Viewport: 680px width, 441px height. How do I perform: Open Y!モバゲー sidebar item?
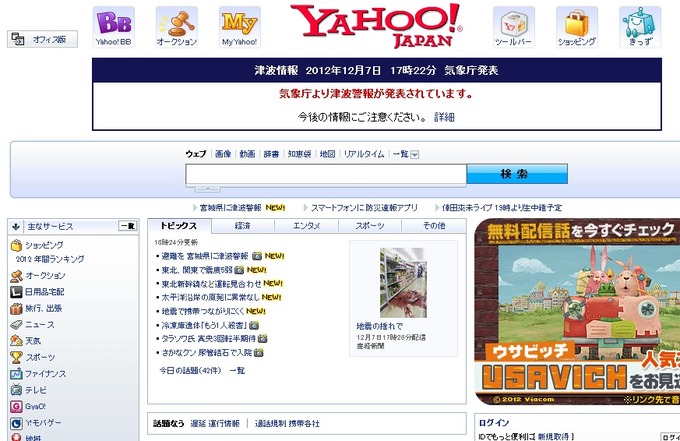(43, 423)
